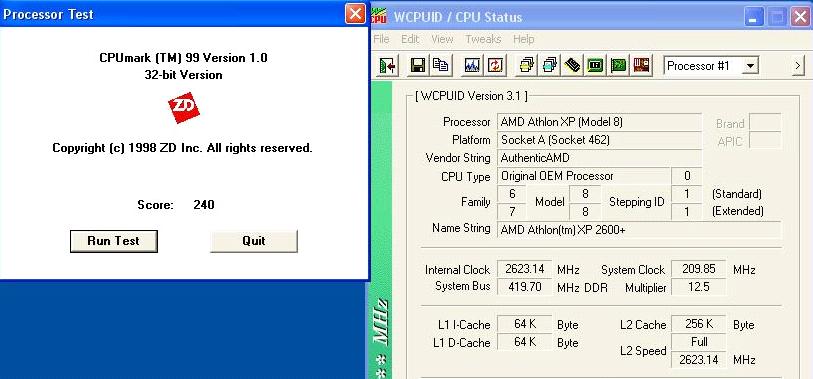
Task: Click the L1 I-Cache value 64 K
Action: click(x=525, y=324)
